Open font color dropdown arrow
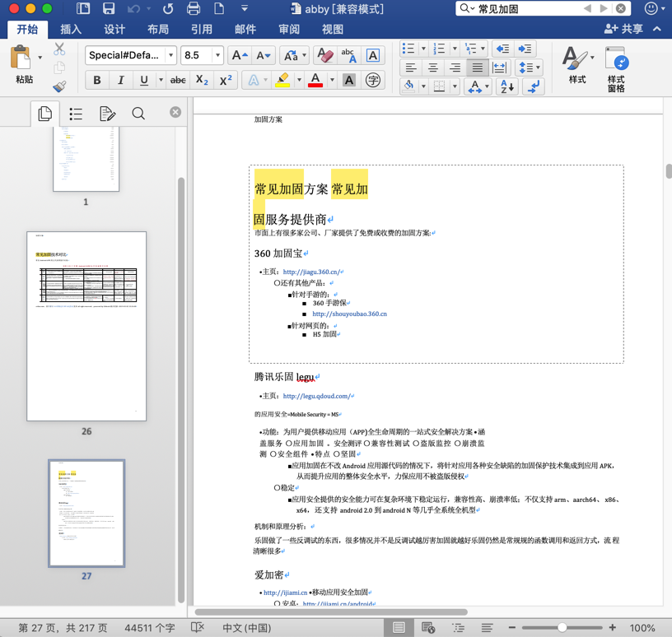Viewport: 672px width, 637px height. coord(332,80)
